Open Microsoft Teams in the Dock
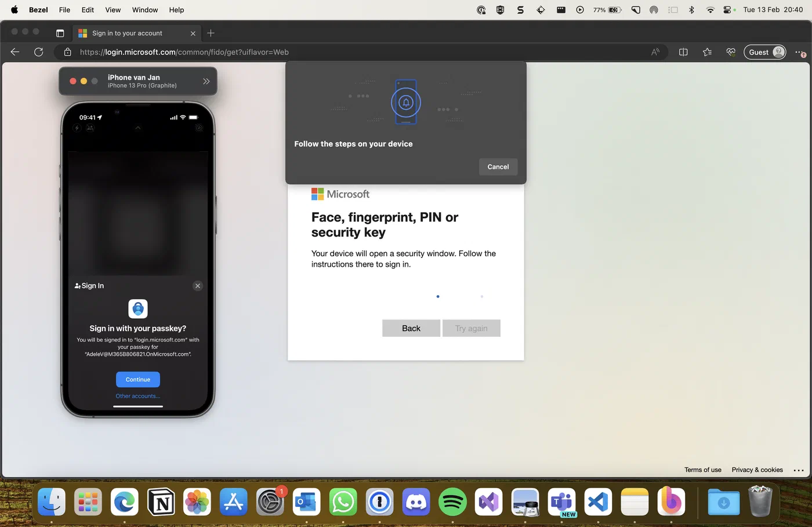 pos(561,501)
